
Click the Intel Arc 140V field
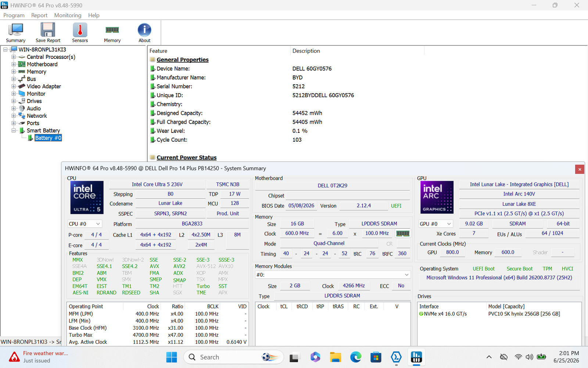tap(519, 194)
